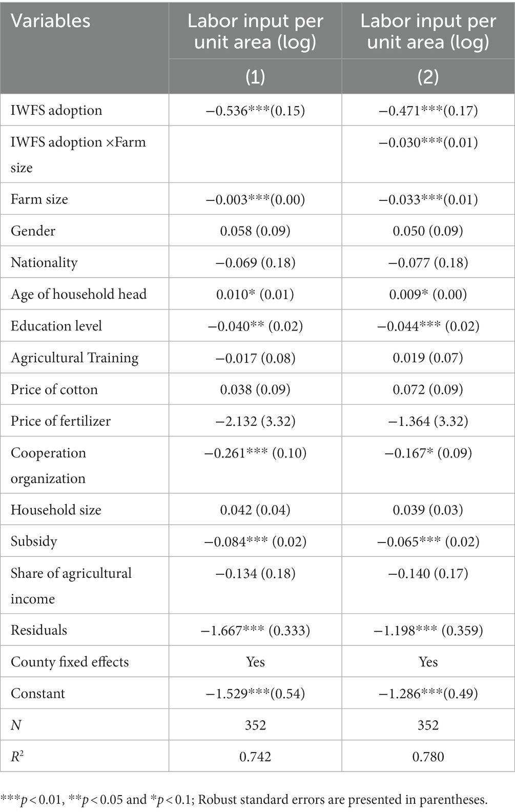Viewport: 515px width, 812px height.
Task: Select the "Gender" row label
Action: tap(33, 231)
